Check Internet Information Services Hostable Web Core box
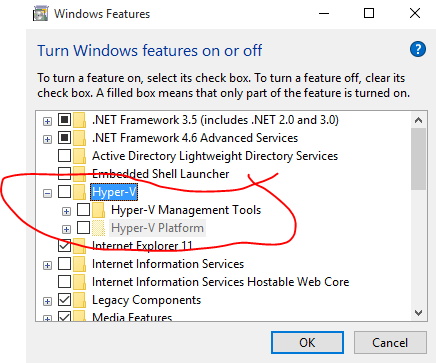Screen dimensions: 436x363 tap(64, 281)
